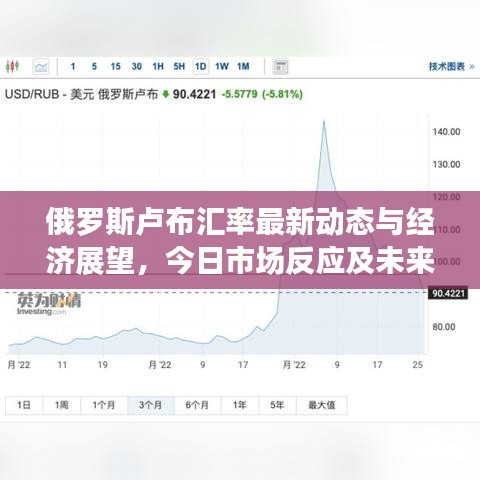The height and width of the screenshot is (480, 480).
Task: Choose the 1W interval
Action: coord(222,66)
